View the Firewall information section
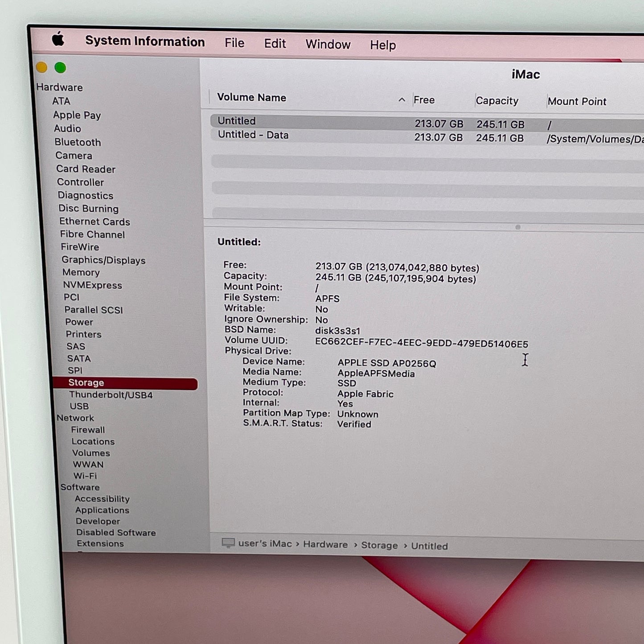644x644 pixels. tap(88, 430)
